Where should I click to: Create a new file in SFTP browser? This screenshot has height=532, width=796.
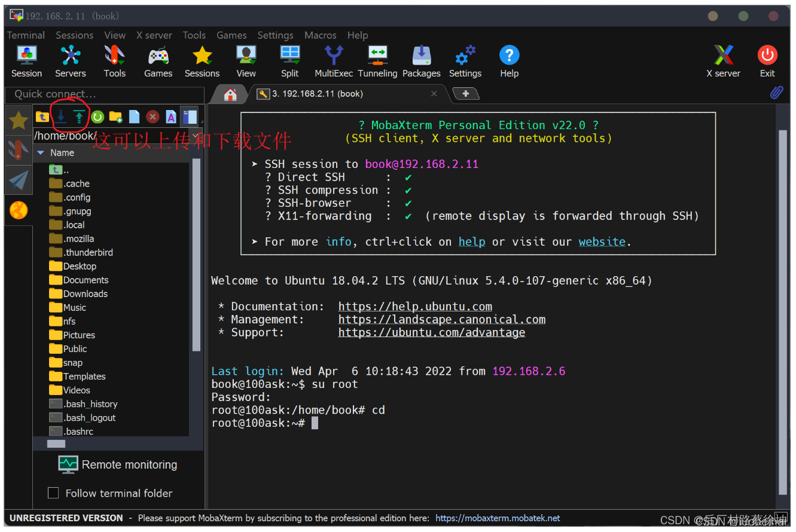[134, 117]
